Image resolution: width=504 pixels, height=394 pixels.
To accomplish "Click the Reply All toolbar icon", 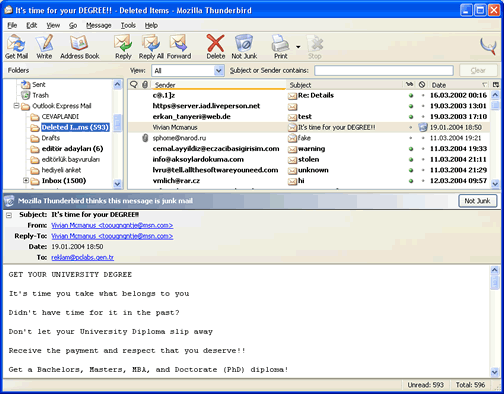I will tap(151, 47).
